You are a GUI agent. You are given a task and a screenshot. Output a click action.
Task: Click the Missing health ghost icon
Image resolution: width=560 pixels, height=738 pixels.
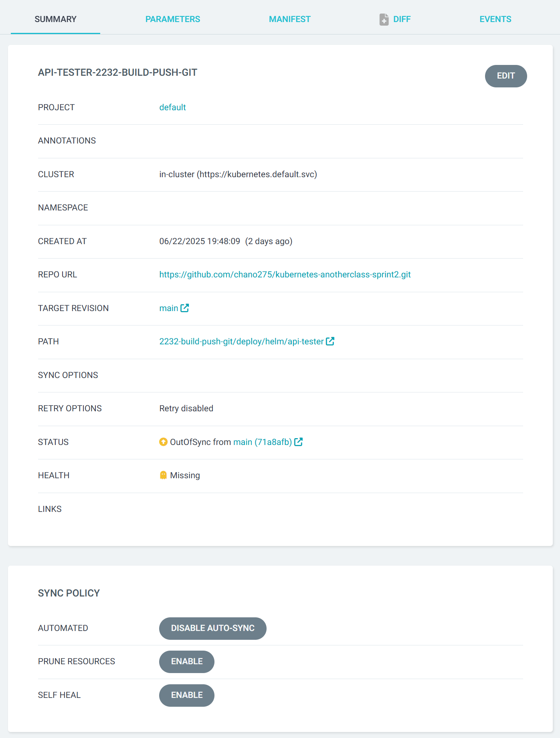[x=163, y=475]
